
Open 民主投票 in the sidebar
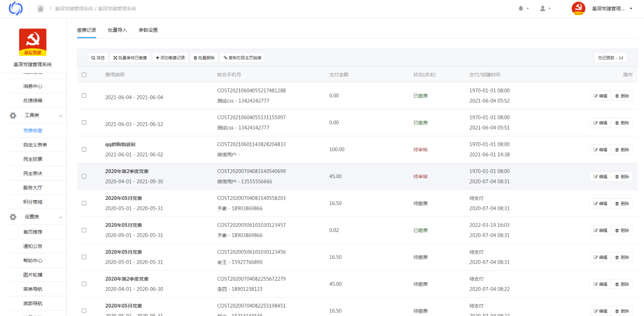click(33, 159)
